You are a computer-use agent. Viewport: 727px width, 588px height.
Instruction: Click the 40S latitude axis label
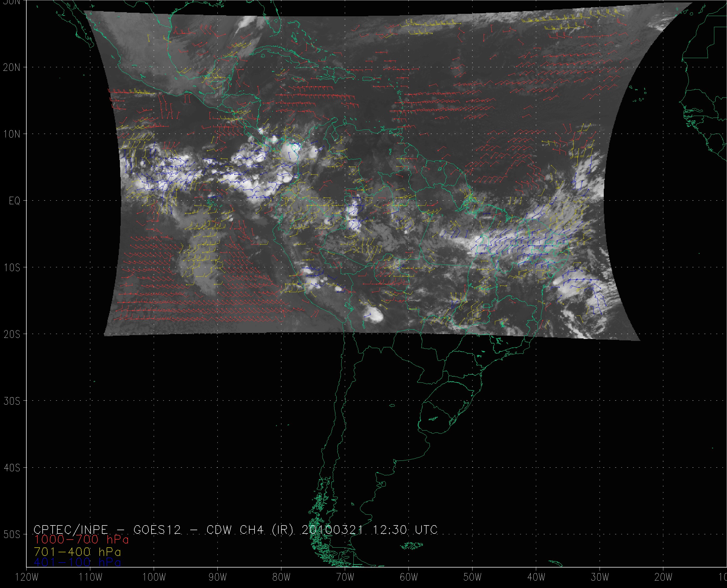click(12, 468)
